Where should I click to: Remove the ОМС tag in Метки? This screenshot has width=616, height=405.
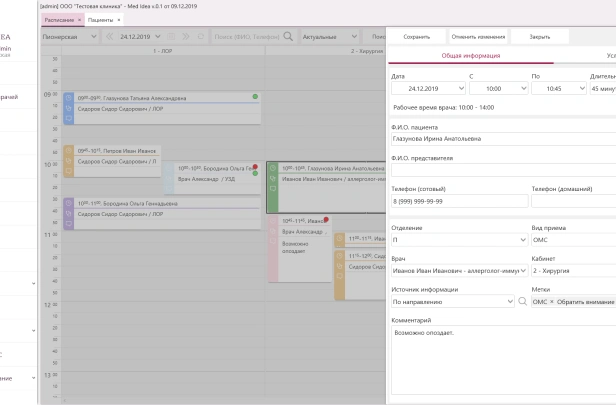point(552,301)
